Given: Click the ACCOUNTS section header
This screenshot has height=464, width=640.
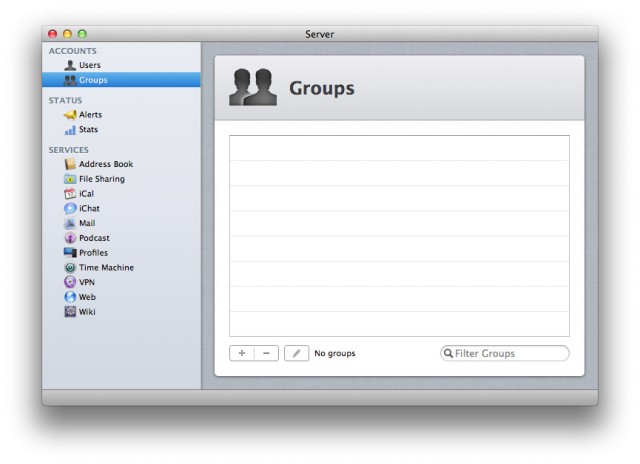Looking at the screenshot, I should pos(73,51).
